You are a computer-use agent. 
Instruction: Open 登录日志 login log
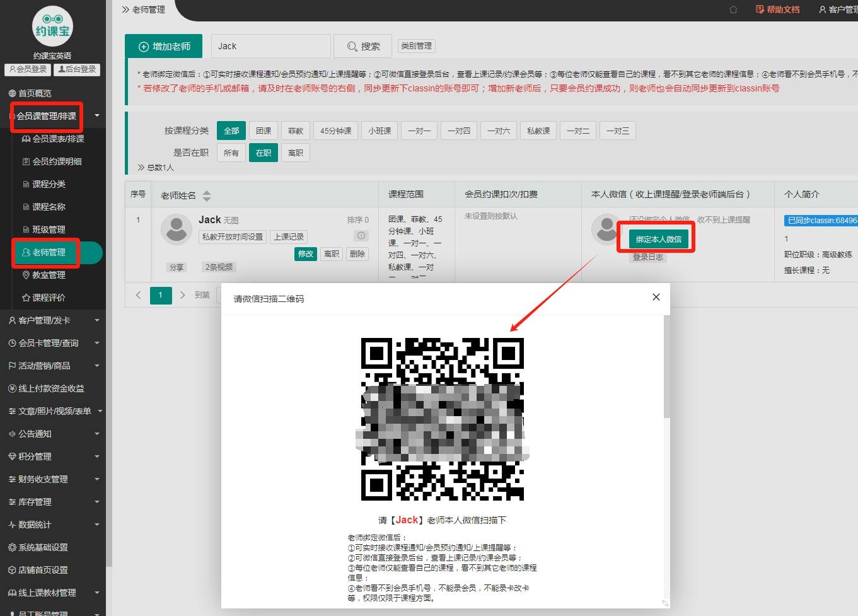point(648,257)
